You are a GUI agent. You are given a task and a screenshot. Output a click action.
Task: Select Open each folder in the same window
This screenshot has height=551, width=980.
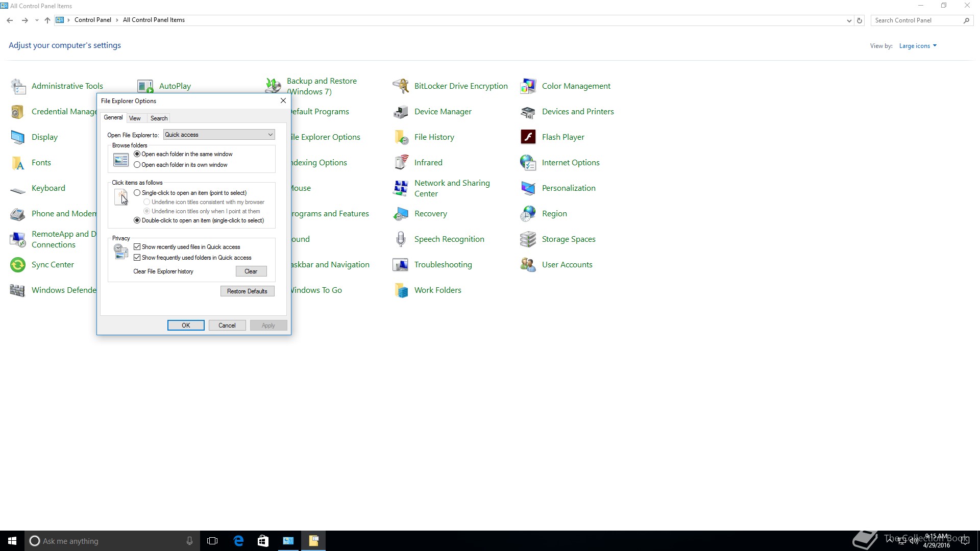(183, 154)
